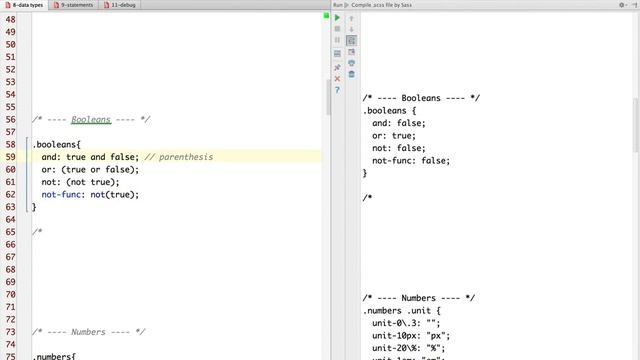Click the closing brace on editor line 63

coord(34,207)
